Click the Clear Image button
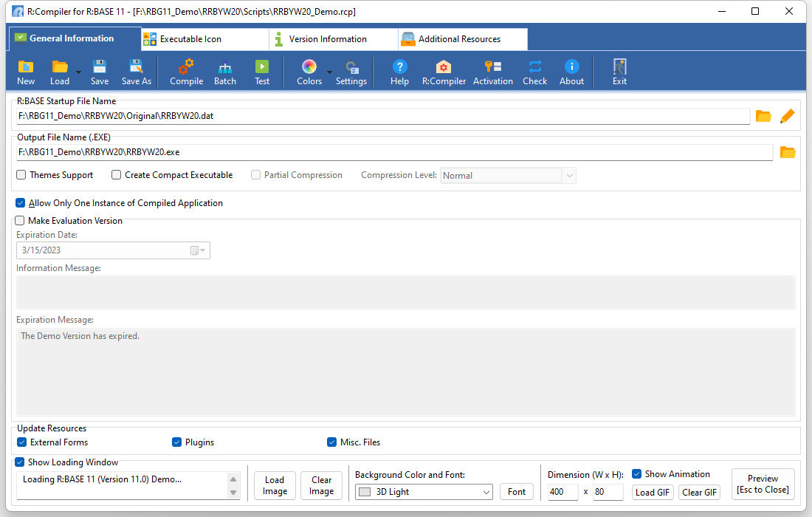Viewport: 812px width, 517px height. tap(322, 486)
